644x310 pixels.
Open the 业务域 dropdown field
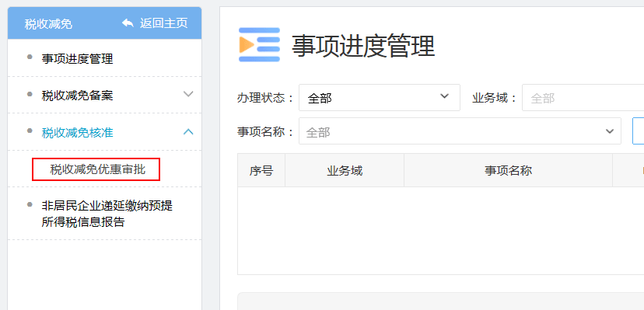tap(583, 98)
